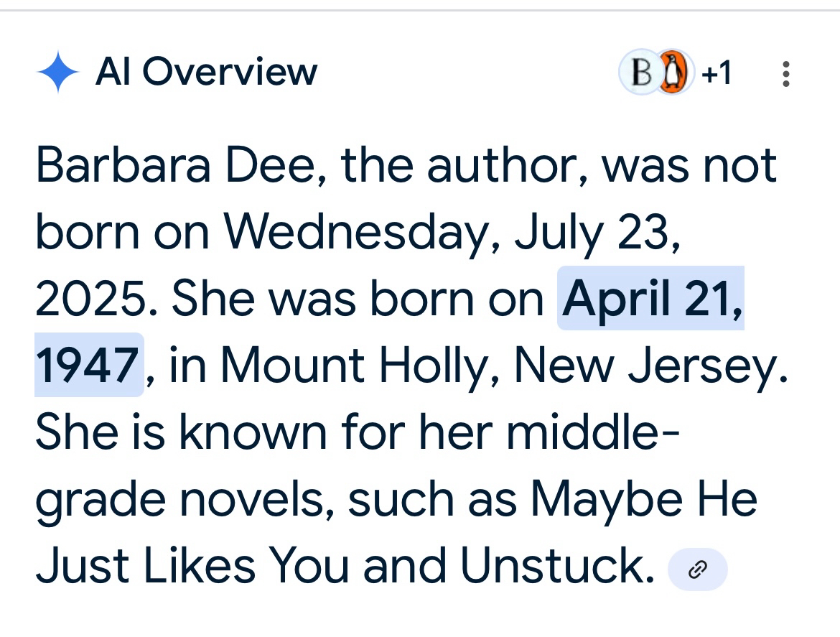
Task: Click the highlighted "1947" year
Action: click(87, 365)
